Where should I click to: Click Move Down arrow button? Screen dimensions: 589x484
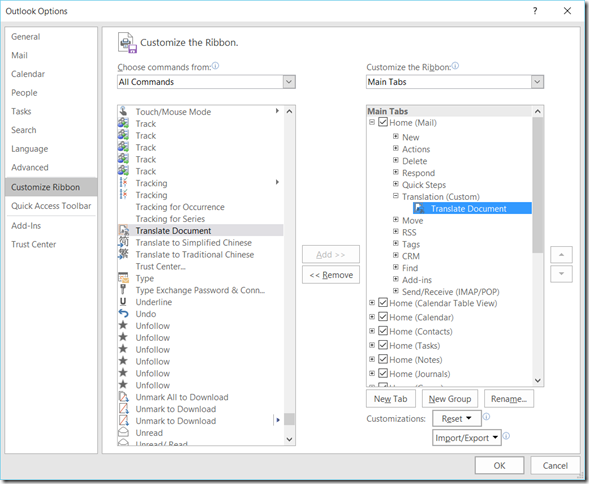click(x=561, y=274)
